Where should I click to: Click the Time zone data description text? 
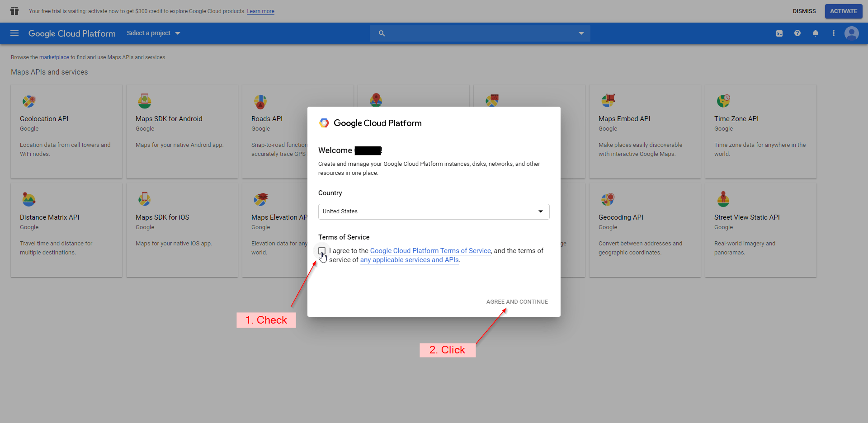(760, 150)
